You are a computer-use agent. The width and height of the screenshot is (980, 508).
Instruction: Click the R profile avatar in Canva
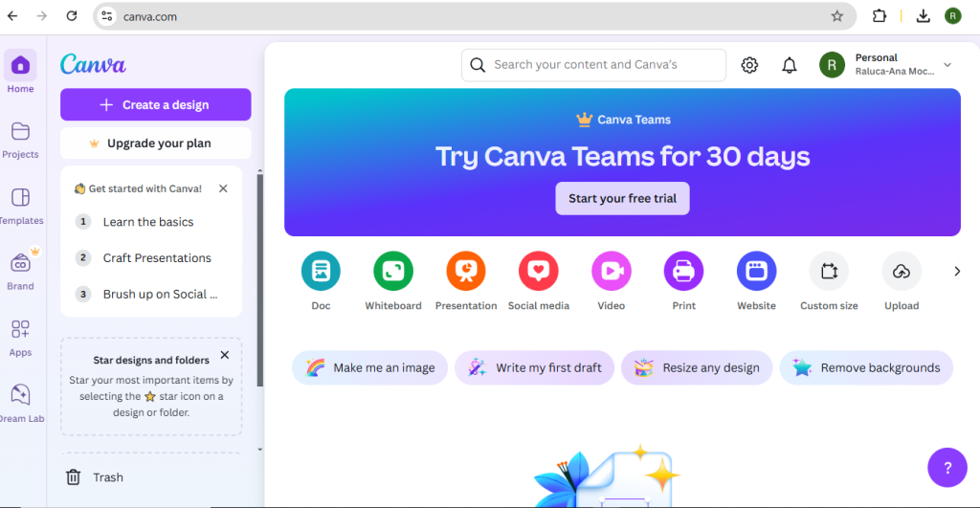point(832,65)
